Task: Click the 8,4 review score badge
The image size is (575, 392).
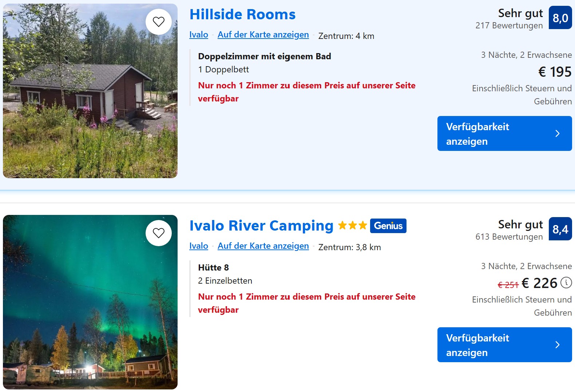Action: pyautogui.click(x=560, y=229)
